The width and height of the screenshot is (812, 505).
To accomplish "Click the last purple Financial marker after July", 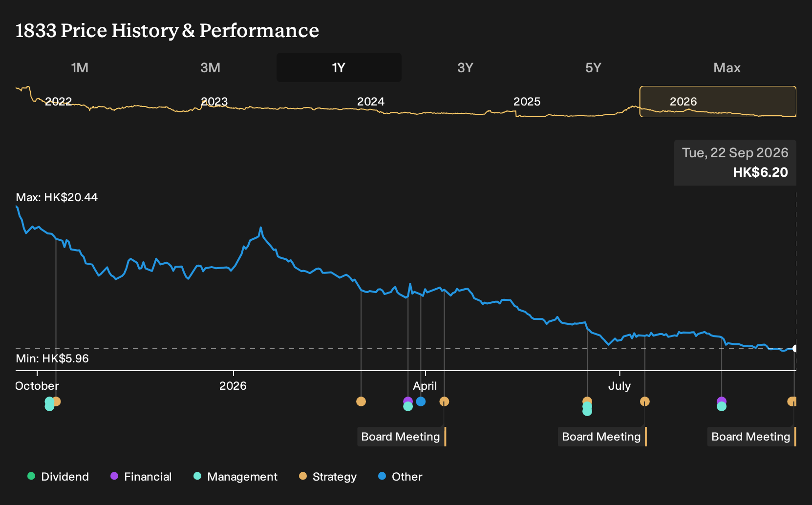I will [722, 400].
